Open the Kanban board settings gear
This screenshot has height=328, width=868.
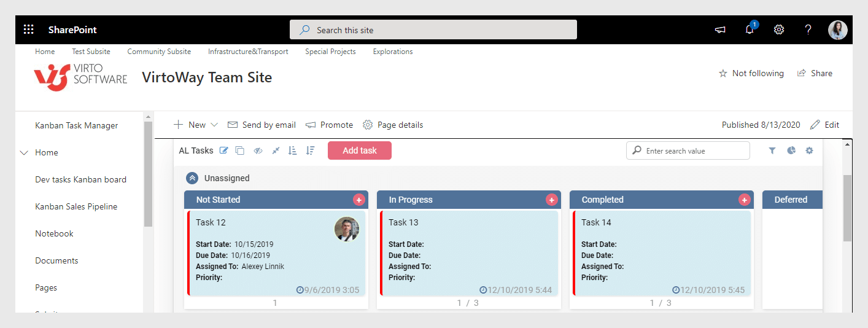[809, 150]
